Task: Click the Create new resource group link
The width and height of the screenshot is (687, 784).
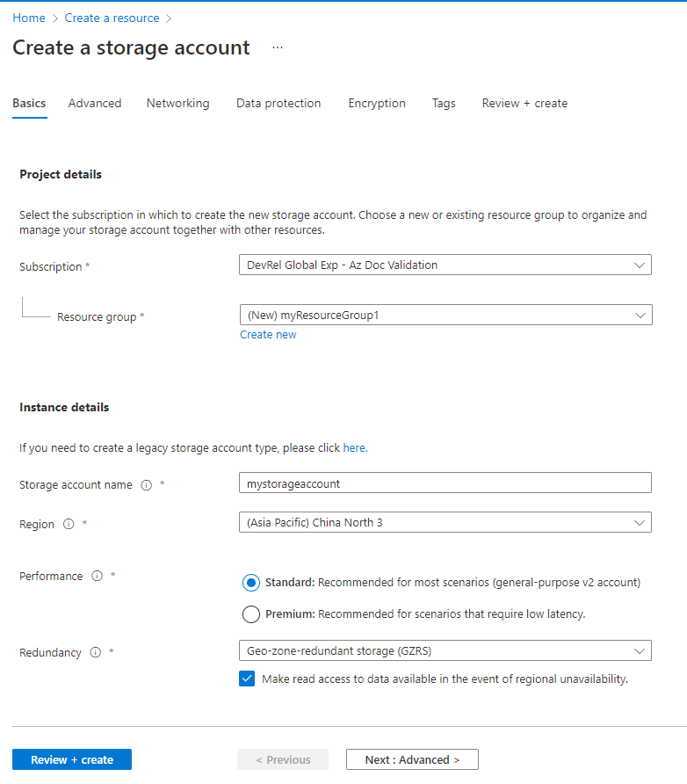Action: point(268,334)
